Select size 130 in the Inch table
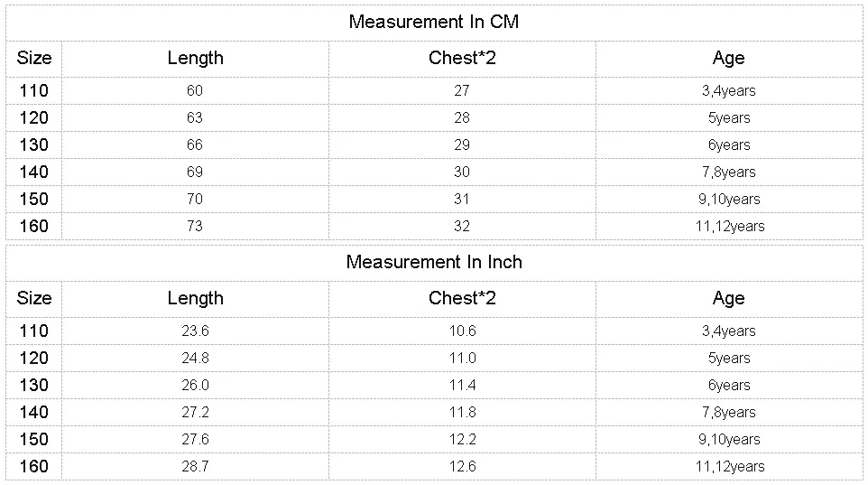Image resolution: width=868 pixels, height=485 pixels. 33,386
